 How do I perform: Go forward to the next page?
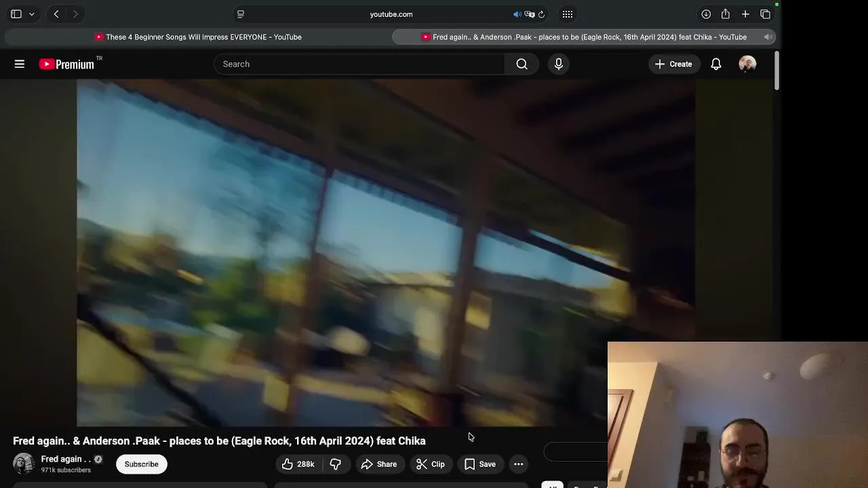75,14
